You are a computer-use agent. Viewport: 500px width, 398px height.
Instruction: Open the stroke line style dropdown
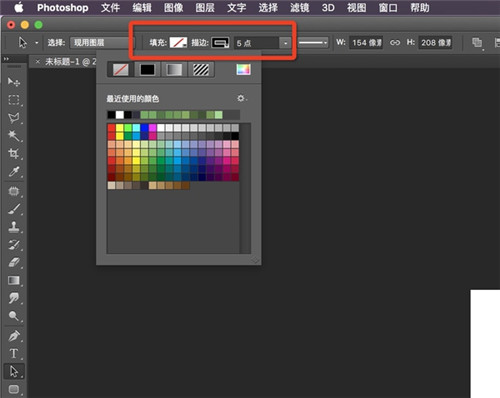313,43
